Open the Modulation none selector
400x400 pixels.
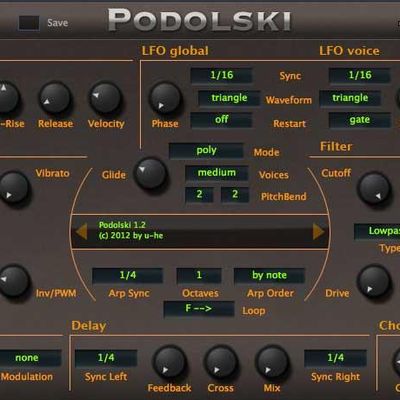(x=30, y=358)
